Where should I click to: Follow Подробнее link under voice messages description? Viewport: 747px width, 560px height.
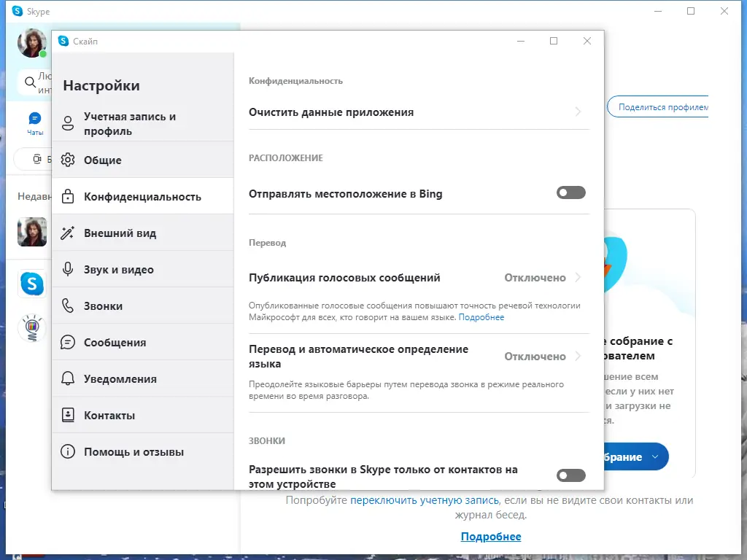481,317
